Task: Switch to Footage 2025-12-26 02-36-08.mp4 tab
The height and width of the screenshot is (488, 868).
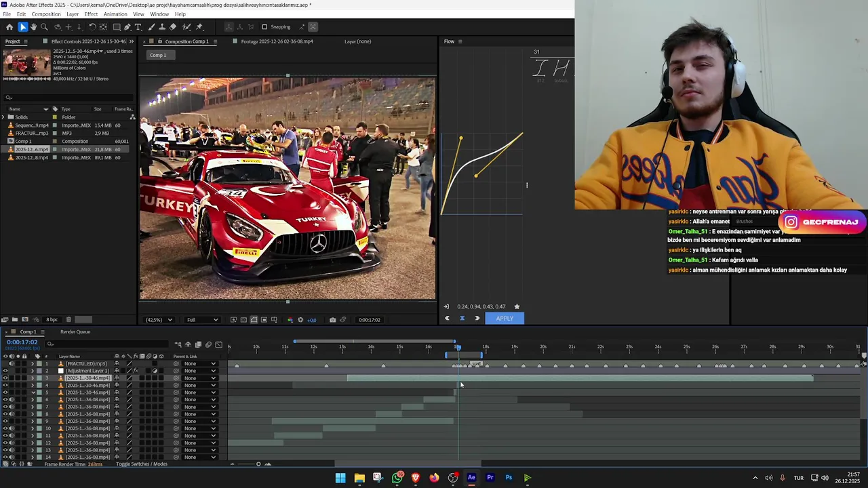Action: point(277,41)
